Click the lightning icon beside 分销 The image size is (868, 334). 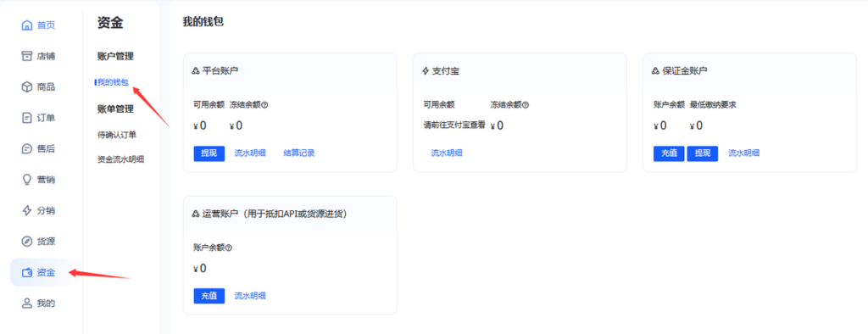click(26, 211)
